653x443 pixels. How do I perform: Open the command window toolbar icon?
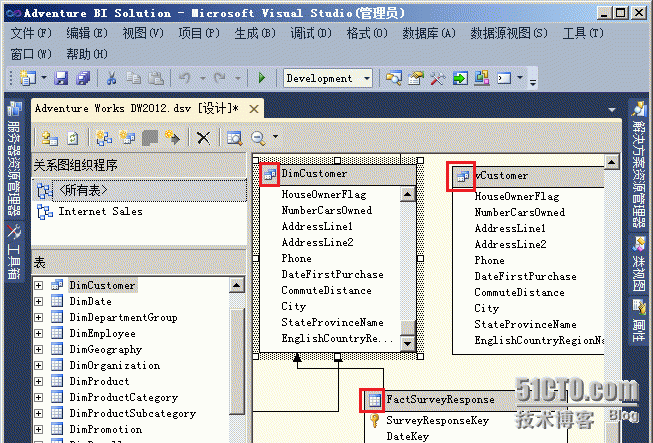tap(504, 78)
